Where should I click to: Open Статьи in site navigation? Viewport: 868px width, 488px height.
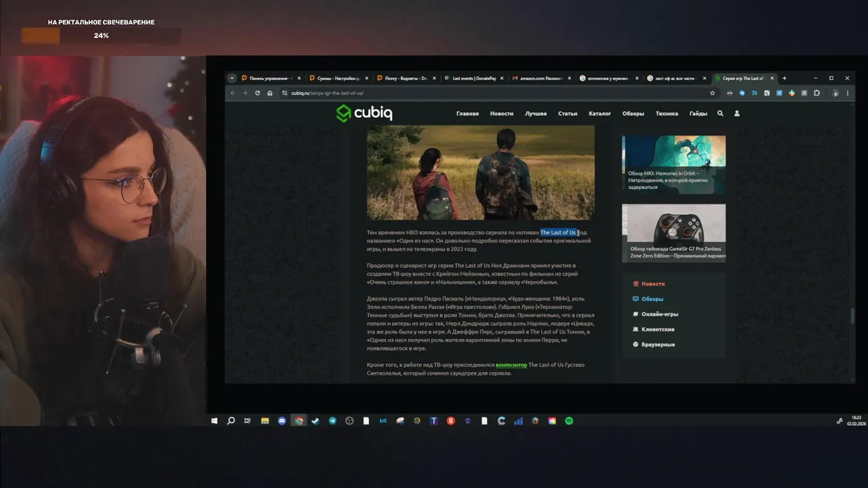pyautogui.click(x=568, y=114)
